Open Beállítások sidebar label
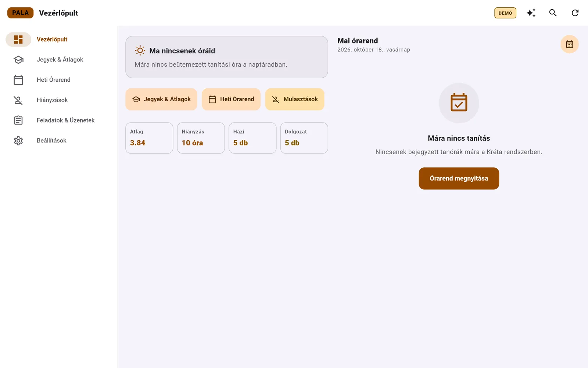Screen dimensions: 588x368 tap(51, 141)
